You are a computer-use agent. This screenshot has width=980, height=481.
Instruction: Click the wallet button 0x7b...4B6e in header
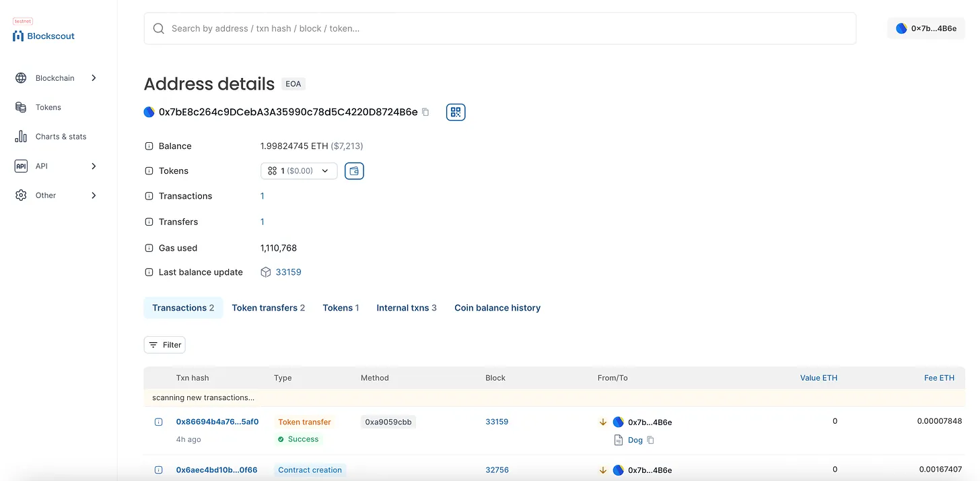926,28
